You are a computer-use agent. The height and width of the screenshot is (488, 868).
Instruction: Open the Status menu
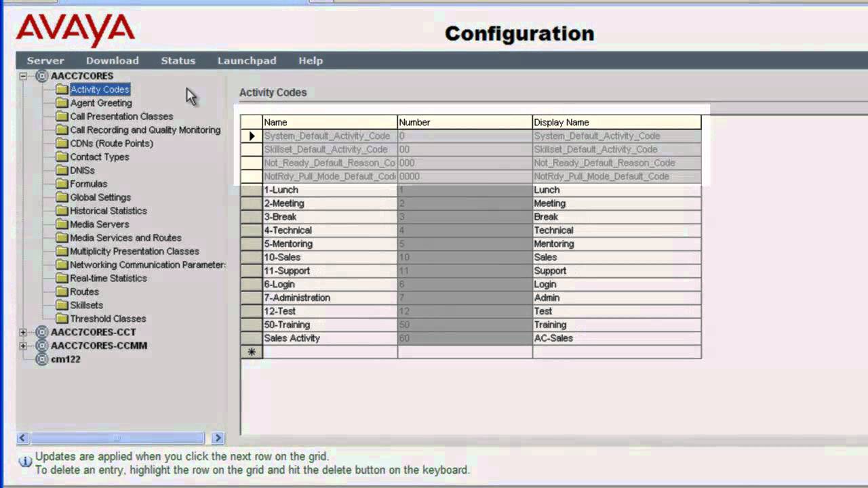coord(178,60)
